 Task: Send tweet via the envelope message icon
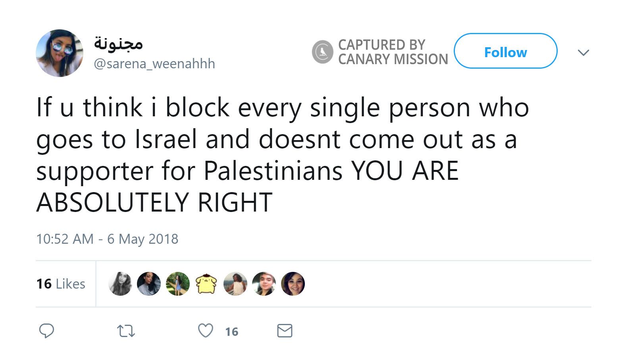(x=285, y=331)
